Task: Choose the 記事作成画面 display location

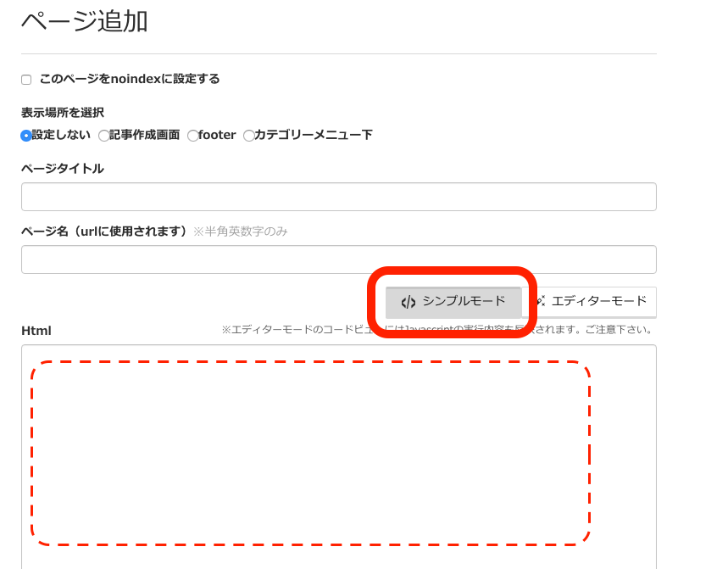Action: coord(104,136)
